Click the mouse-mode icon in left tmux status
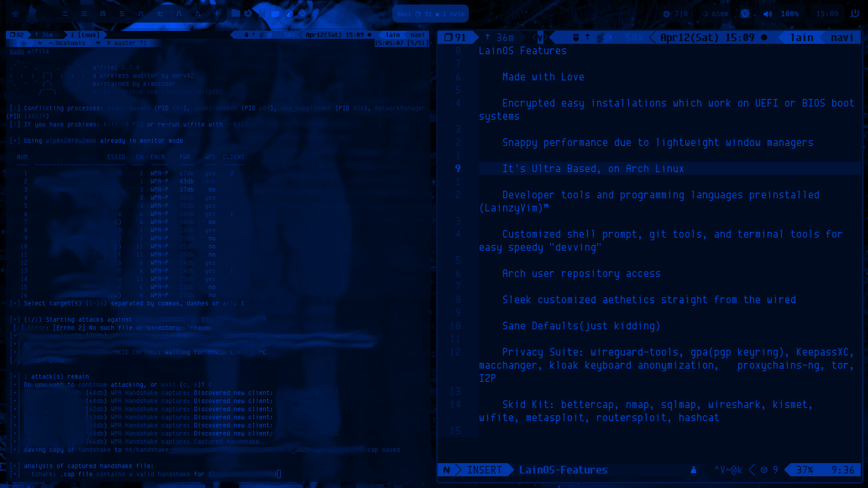 coord(246,35)
